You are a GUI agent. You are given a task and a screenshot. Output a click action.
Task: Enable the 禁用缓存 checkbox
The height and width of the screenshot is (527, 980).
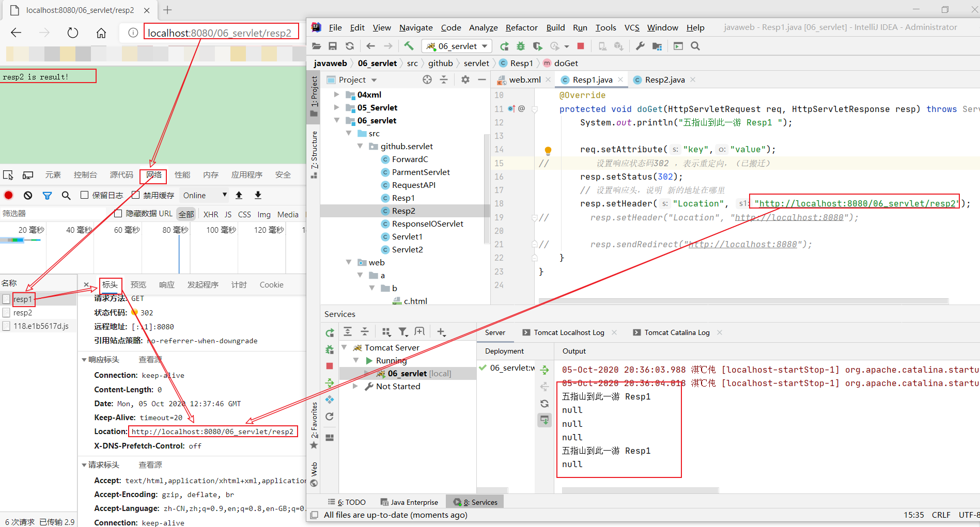136,195
